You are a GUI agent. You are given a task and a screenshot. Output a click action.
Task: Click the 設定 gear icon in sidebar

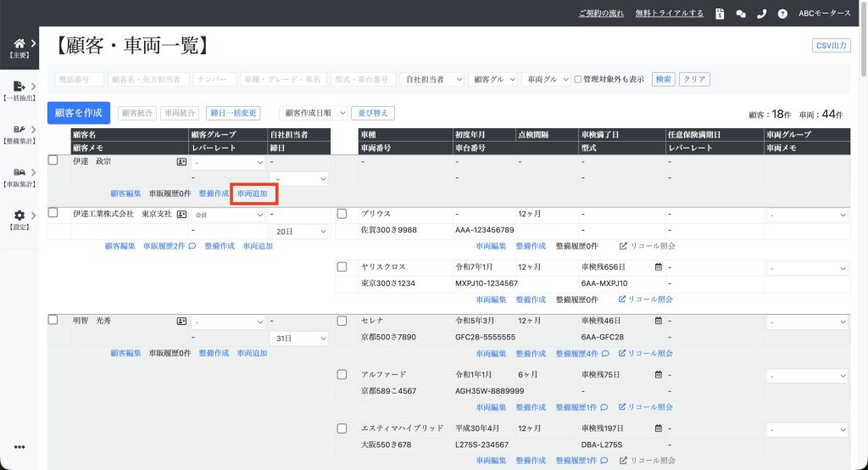19,215
